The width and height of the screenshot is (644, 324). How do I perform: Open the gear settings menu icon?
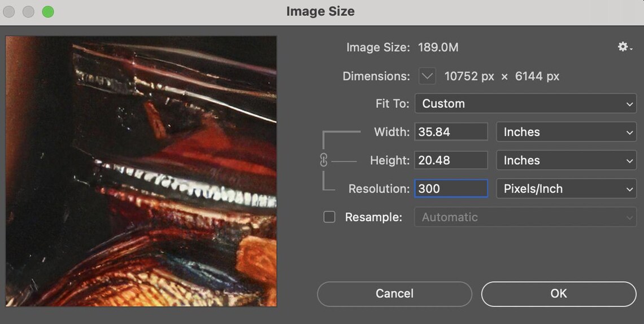625,47
